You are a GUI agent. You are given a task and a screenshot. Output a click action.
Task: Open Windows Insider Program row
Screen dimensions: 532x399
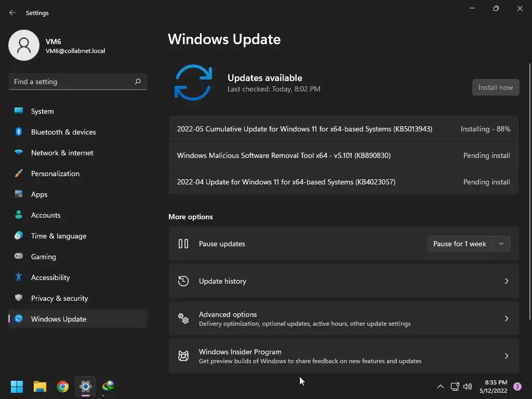pos(344,355)
